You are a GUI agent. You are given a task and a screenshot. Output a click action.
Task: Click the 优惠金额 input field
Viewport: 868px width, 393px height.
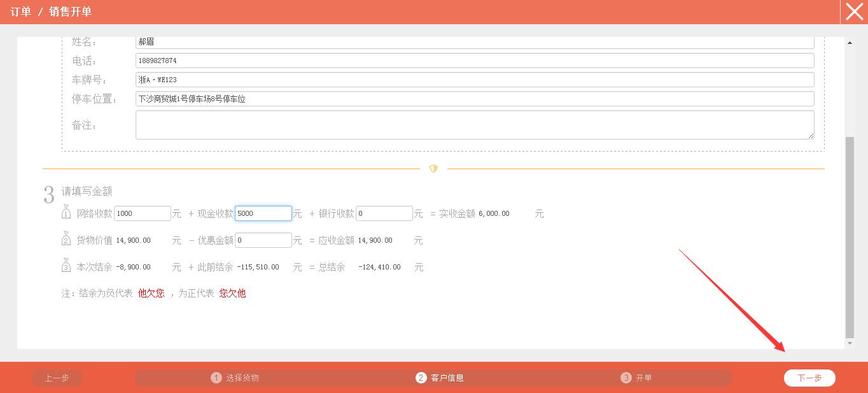click(x=263, y=240)
